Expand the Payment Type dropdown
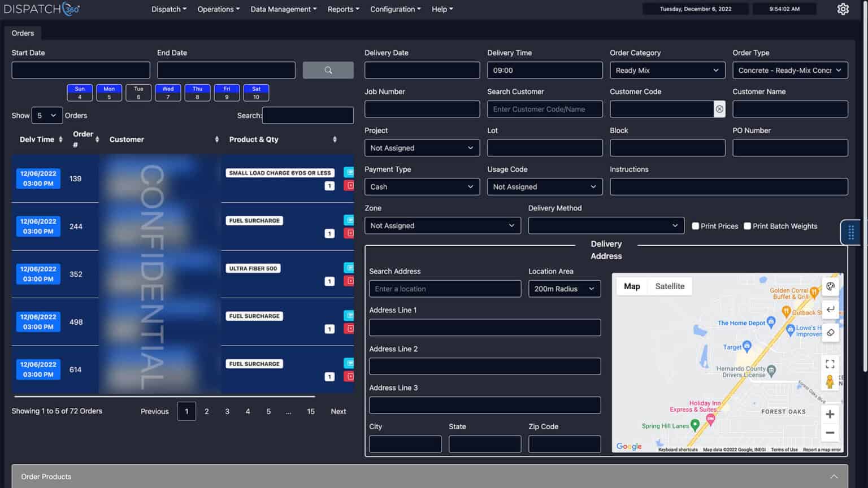The width and height of the screenshot is (868, 488). 422,186
